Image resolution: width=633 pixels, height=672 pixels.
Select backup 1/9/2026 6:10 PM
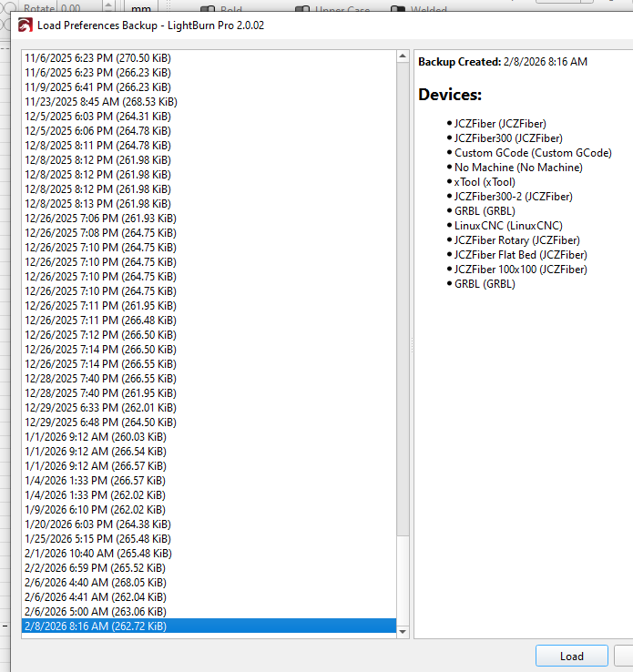(209, 510)
